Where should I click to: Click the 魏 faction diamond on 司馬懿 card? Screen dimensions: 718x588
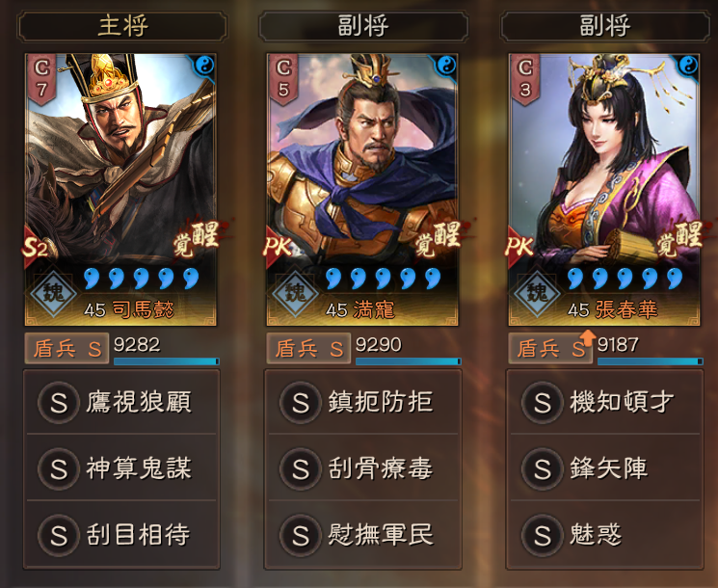pyautogui.click(x=54, y=293)
